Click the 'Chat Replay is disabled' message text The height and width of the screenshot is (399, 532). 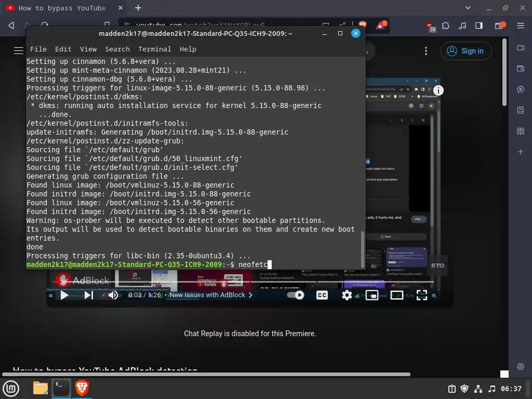pos(250,334)
